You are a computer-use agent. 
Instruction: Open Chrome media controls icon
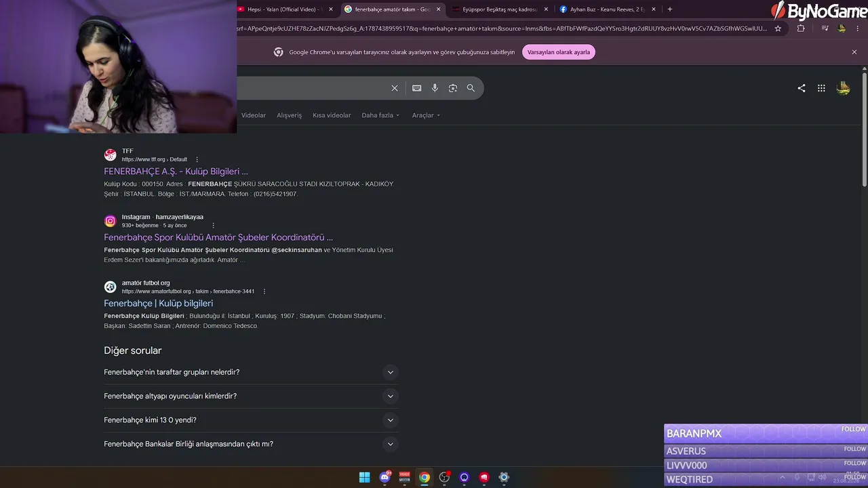pos(825,28)
